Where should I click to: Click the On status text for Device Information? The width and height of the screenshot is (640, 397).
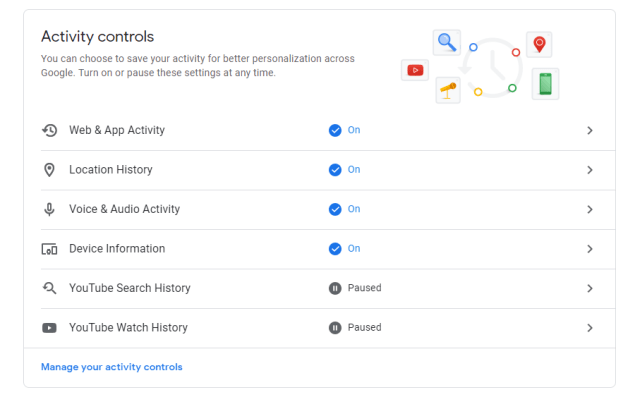[x=354, y=248]
